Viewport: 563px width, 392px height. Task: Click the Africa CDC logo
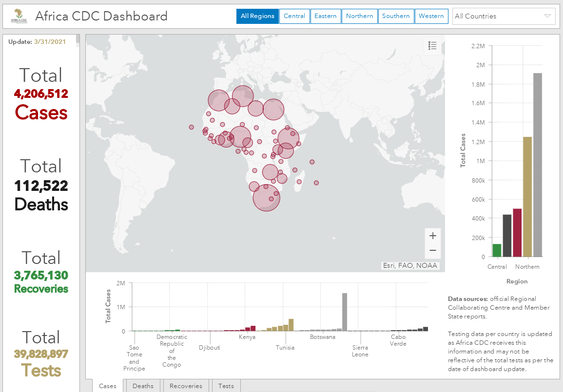point(19,17)
